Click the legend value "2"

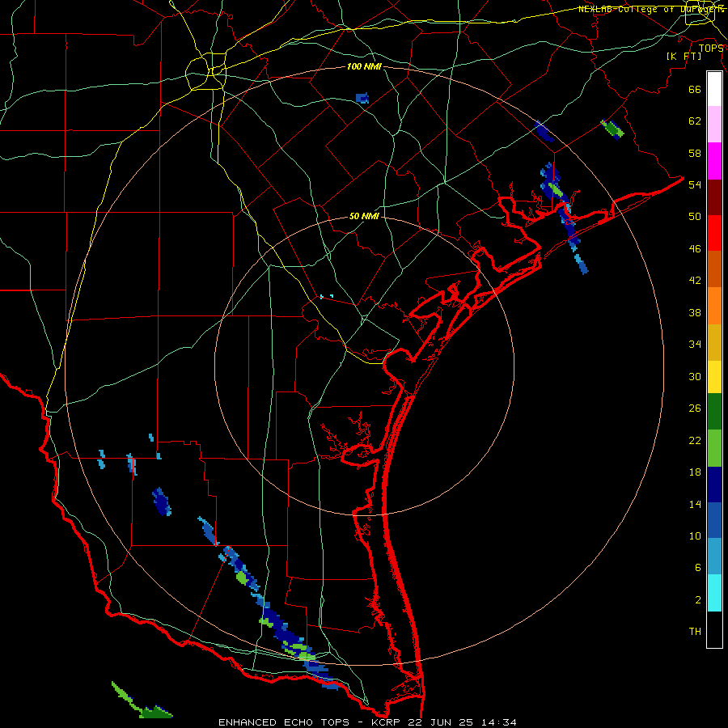[698, 600]
